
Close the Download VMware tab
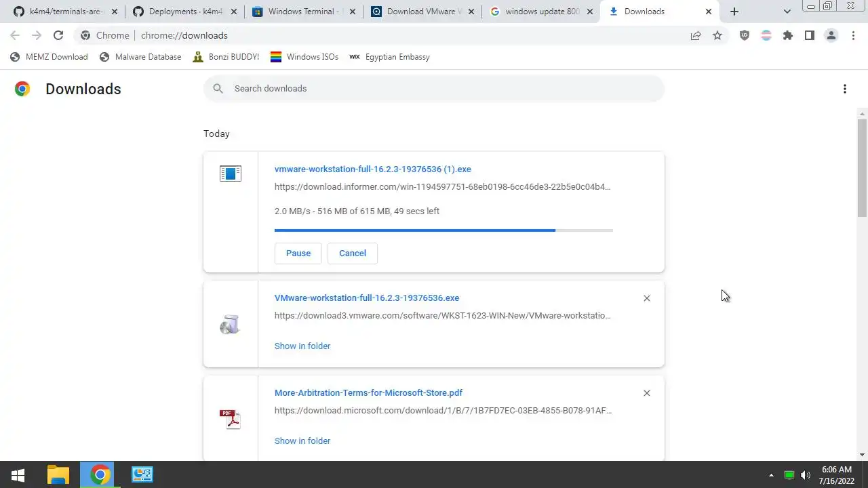471,12
